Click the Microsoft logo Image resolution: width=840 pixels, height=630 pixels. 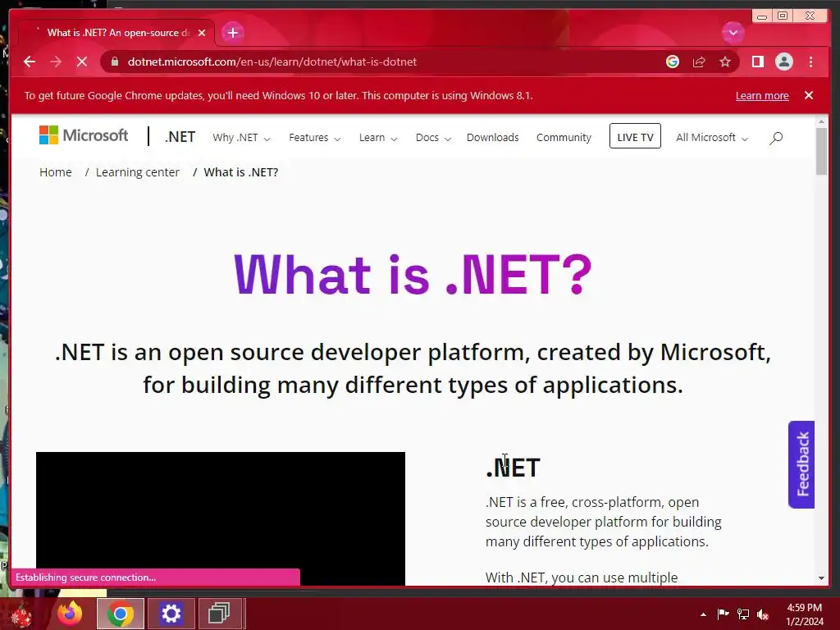pos(84,135)
